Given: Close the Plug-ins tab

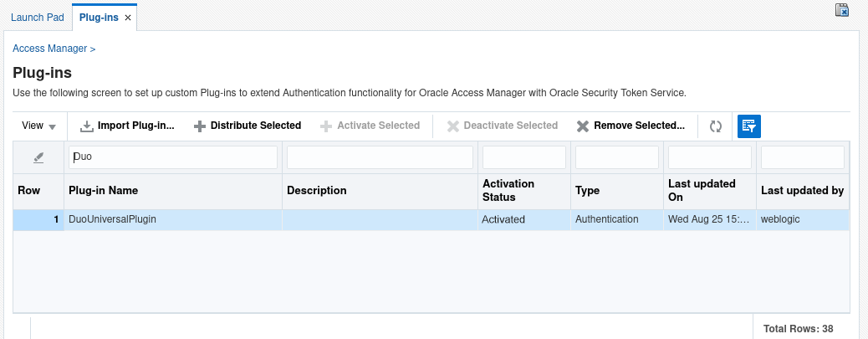Looking at the screenshot, I should click(x=128, y=18).
